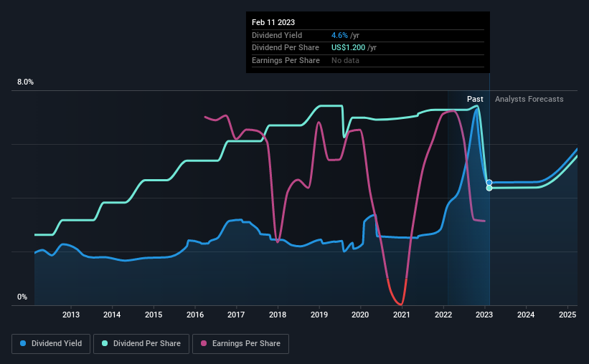Click the Analysts Forecasts label

tap(529, 99)
